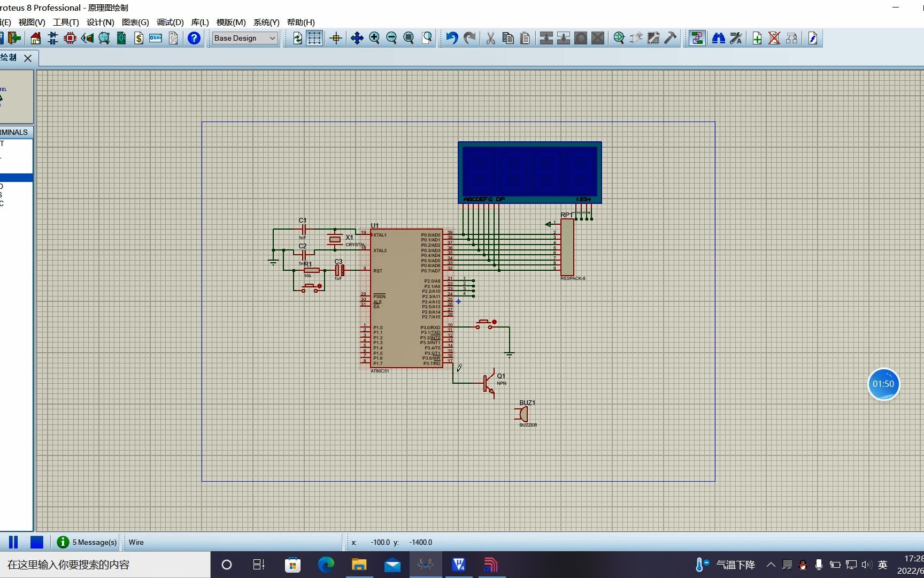The width and height of the screenshot is (924, 578).
Task: Click the Paste from clipboard icon
Action: coord(525,38)
